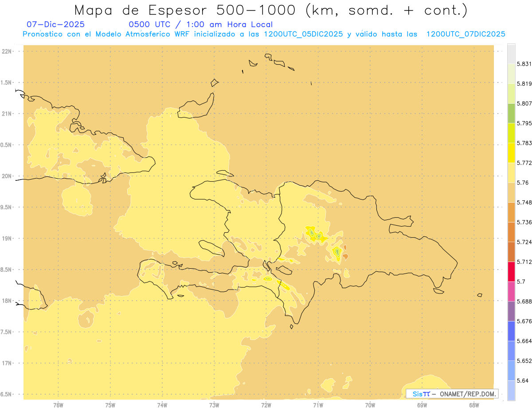Click the light gray legend band above 5.831
Screen dimensions: 532x411
[511, 54]
